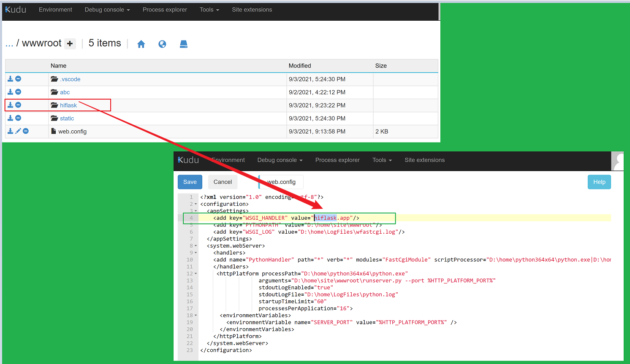Edit web.config with pencil icon
Screen dimensions: 630x364
coord(18,131)
